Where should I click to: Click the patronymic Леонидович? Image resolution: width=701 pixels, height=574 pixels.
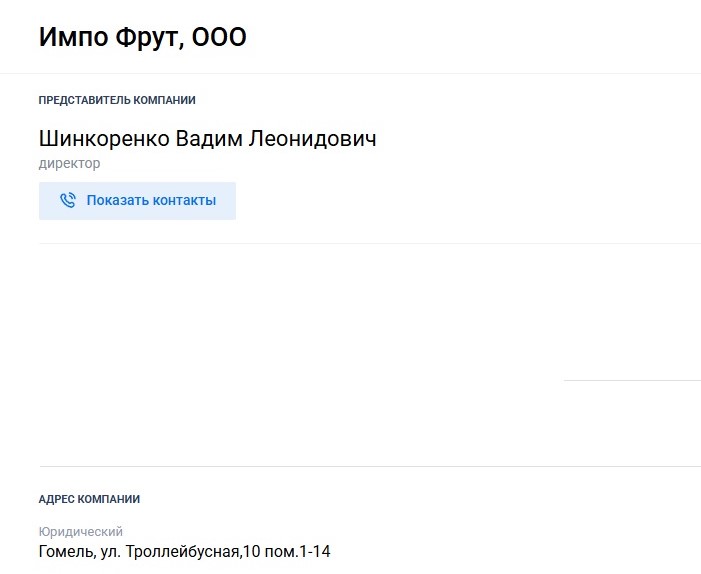pos(312,139)
